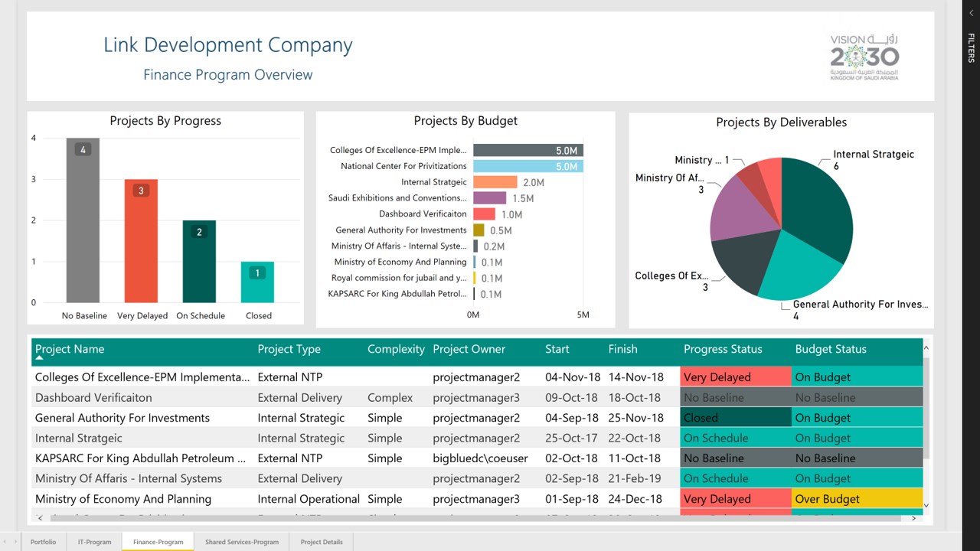Click the Complex complexity cell
The width and height of the screenshot is (980, 551).
click(390, 397)
